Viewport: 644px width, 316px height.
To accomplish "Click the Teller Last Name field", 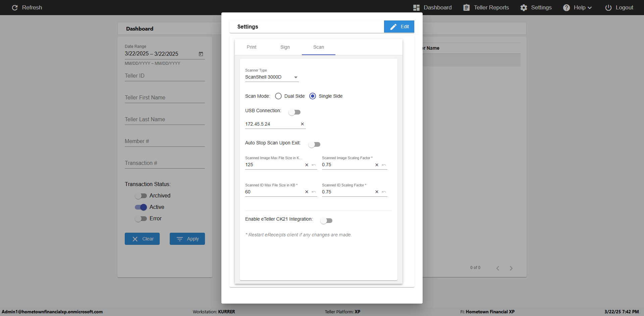I will coord(165,120).
